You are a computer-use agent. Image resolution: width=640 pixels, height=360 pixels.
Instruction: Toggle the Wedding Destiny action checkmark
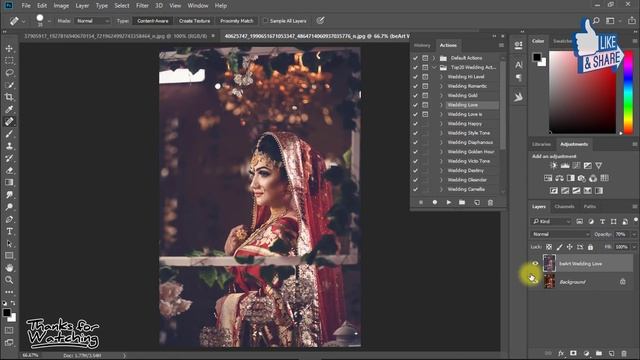click(x=416, y=171)
